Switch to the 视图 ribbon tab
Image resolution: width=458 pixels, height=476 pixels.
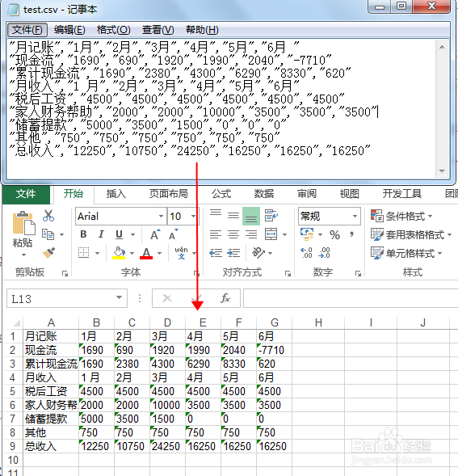(350, 194)
